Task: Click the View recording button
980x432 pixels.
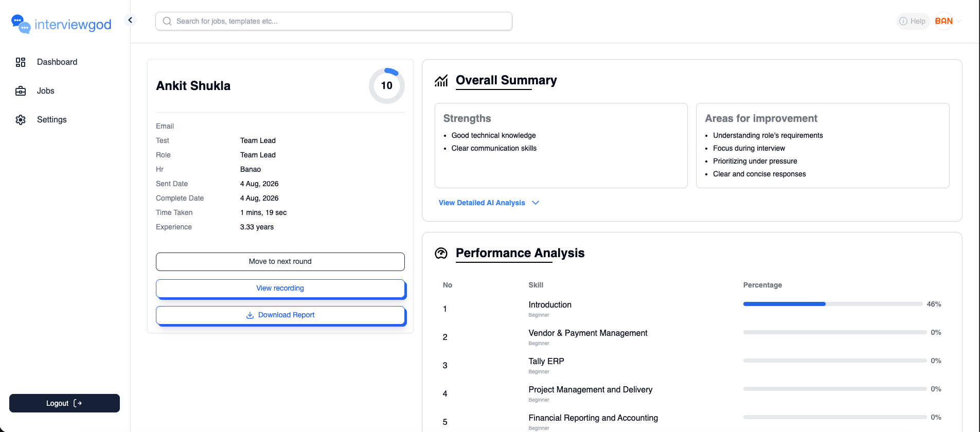Action: pyautogui.click(x=280, y=289)
